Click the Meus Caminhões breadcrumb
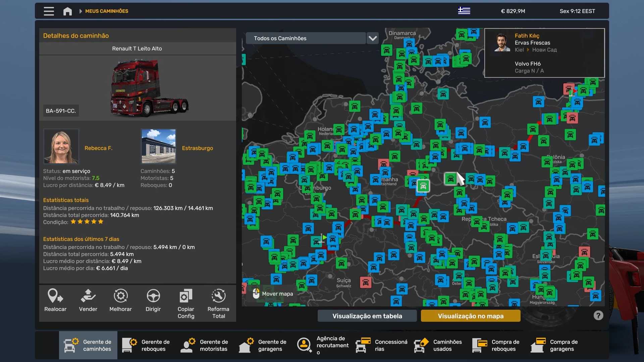This screenshot has height=362, width=644. pyautogui.click(x=106, y=11)
